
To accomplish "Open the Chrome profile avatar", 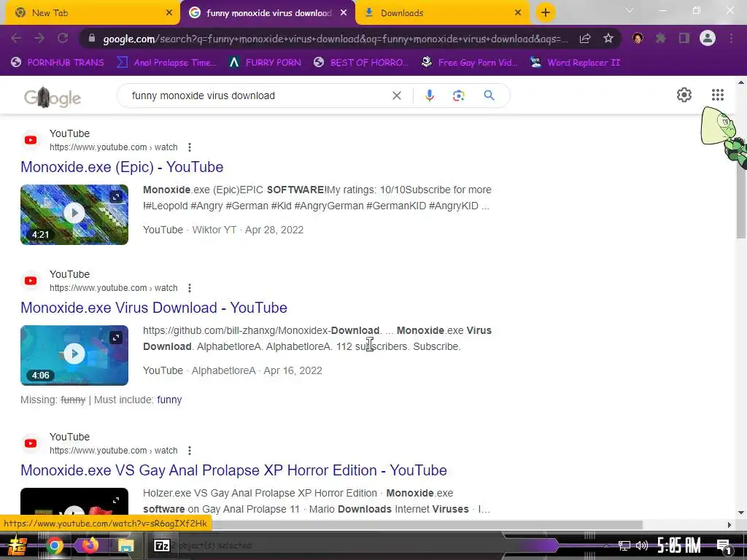I will pos(708,38).
